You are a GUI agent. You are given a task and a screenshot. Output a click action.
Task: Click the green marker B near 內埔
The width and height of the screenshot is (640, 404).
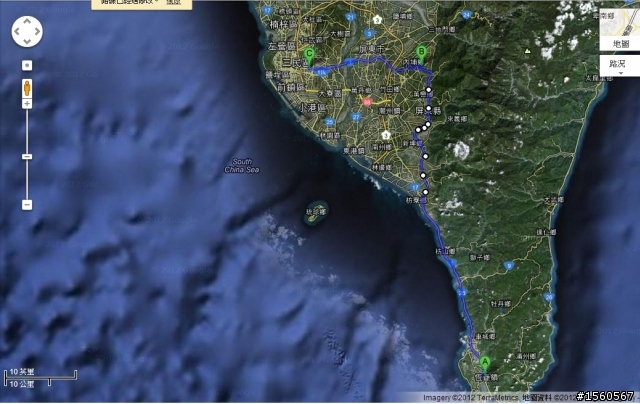(421, 55)
